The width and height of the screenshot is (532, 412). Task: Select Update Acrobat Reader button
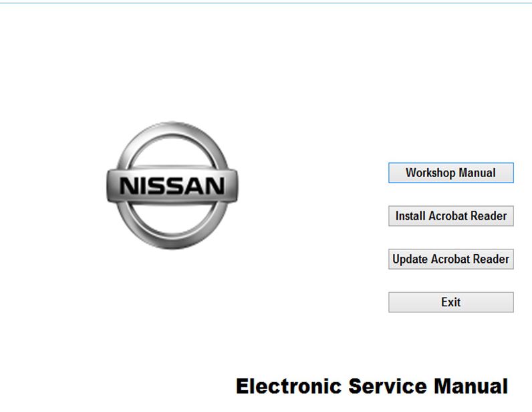pos(451,259)
